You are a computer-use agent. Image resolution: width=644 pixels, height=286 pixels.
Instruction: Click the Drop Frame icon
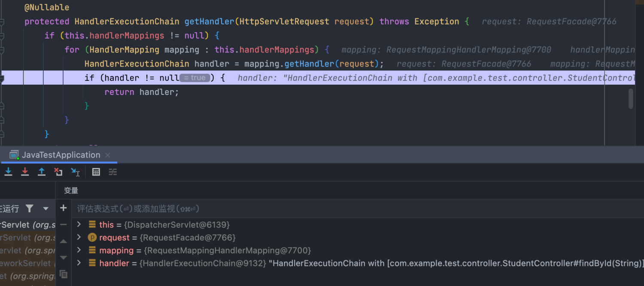pyautogui.click(x=58, y=172)
